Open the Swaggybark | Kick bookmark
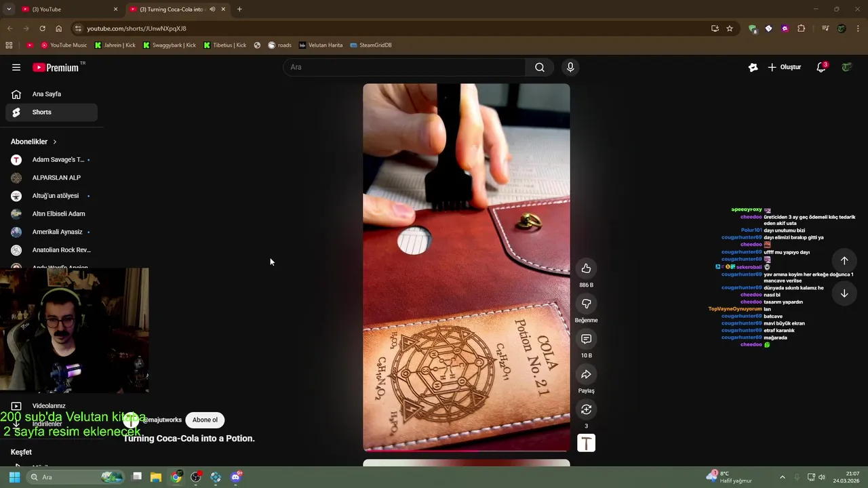868x488 pixels. pos(170,45)
